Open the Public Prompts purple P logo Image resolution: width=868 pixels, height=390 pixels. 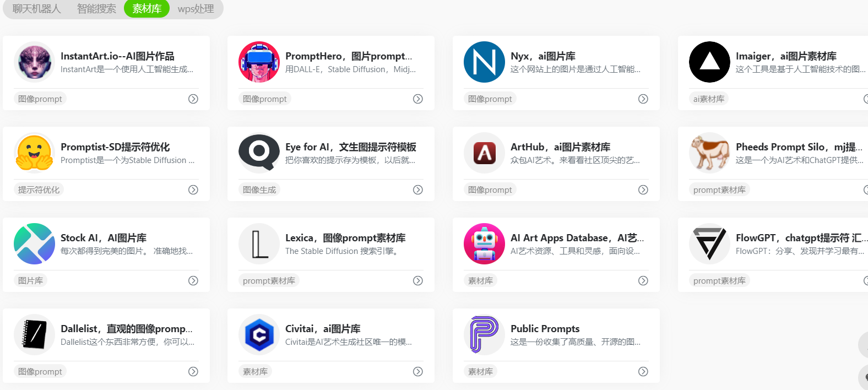(x=484, y=334)
